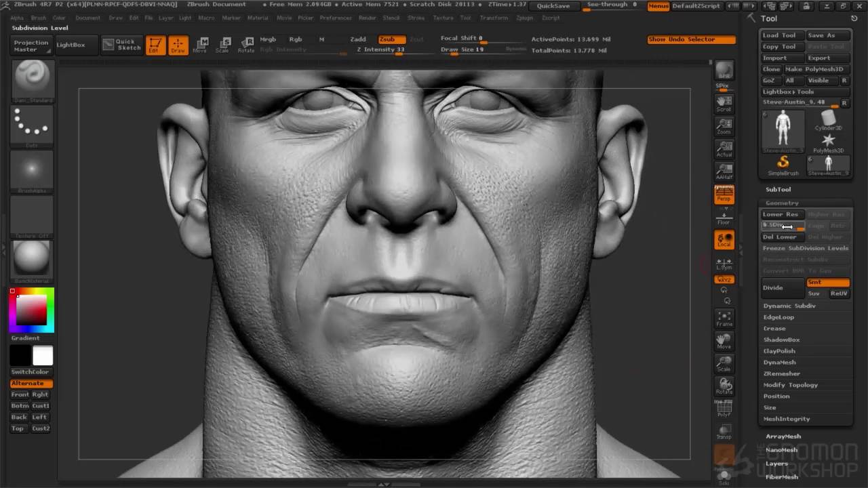868x488 pixels.
Task: Open the Stroke menu
Action: pos(417,18)
